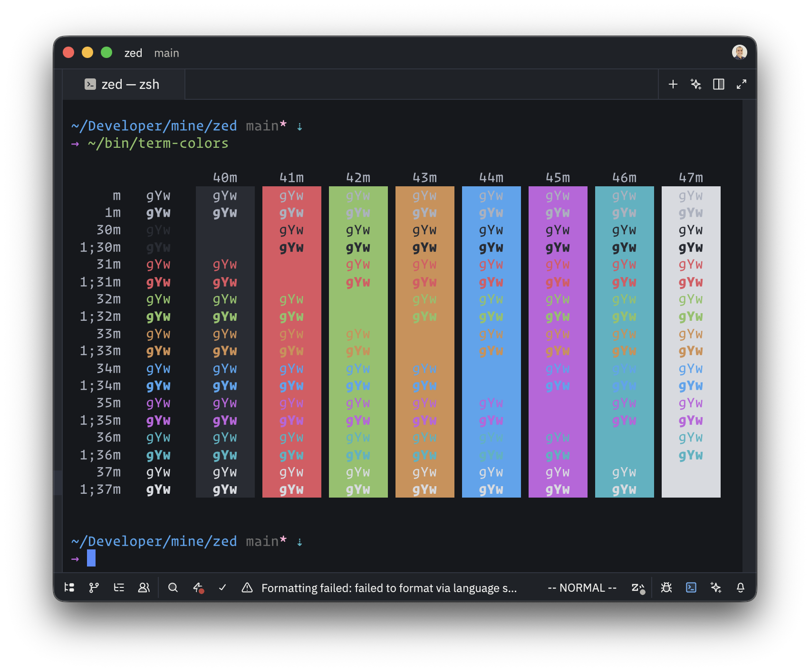Open the agent sparkle icon in status bar
The height and width of the screenshot is (672, 810).
[x=716, y=588]
